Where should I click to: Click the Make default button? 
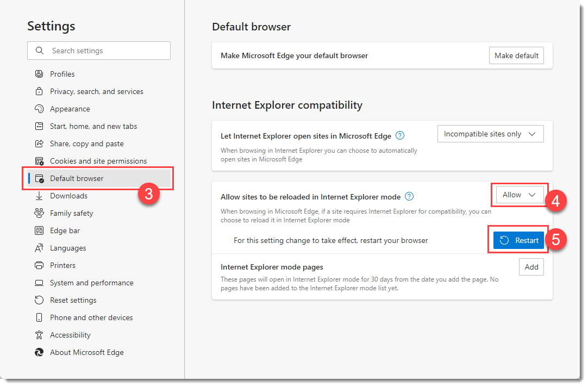coord(516,55)
